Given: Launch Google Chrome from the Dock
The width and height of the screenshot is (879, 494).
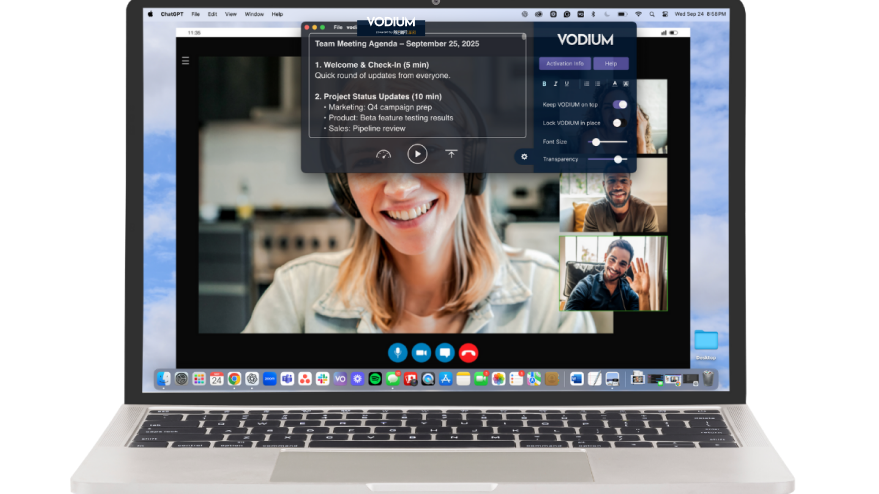Looking at the screenshot, I should 234,379.
